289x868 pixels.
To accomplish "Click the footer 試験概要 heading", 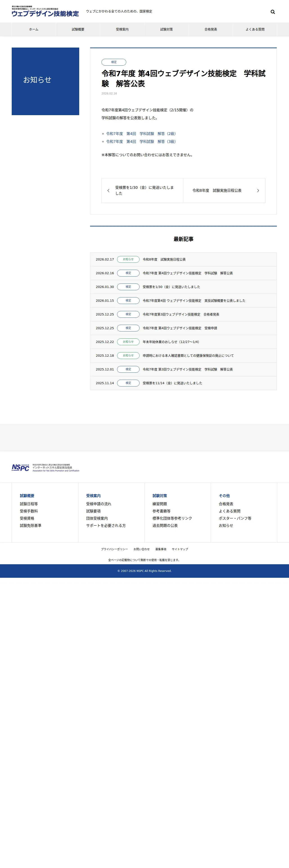I will pos(27,496).
